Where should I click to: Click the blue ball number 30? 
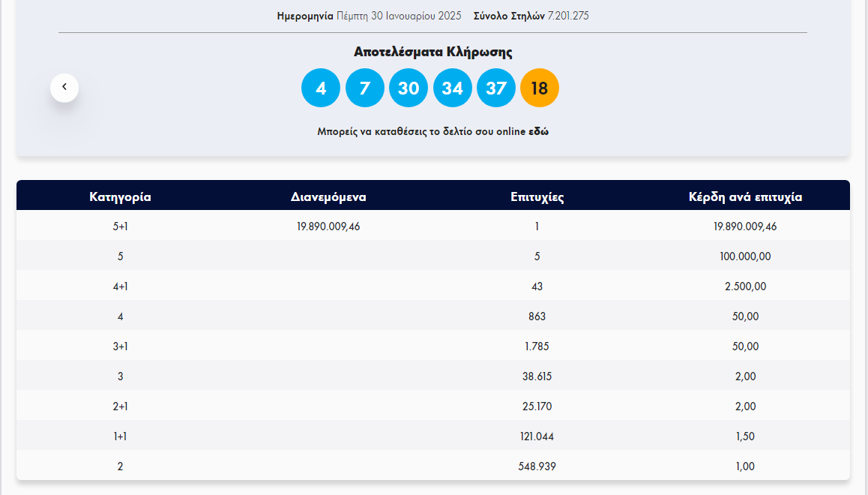pyautogui.click(x=409, y=88)
